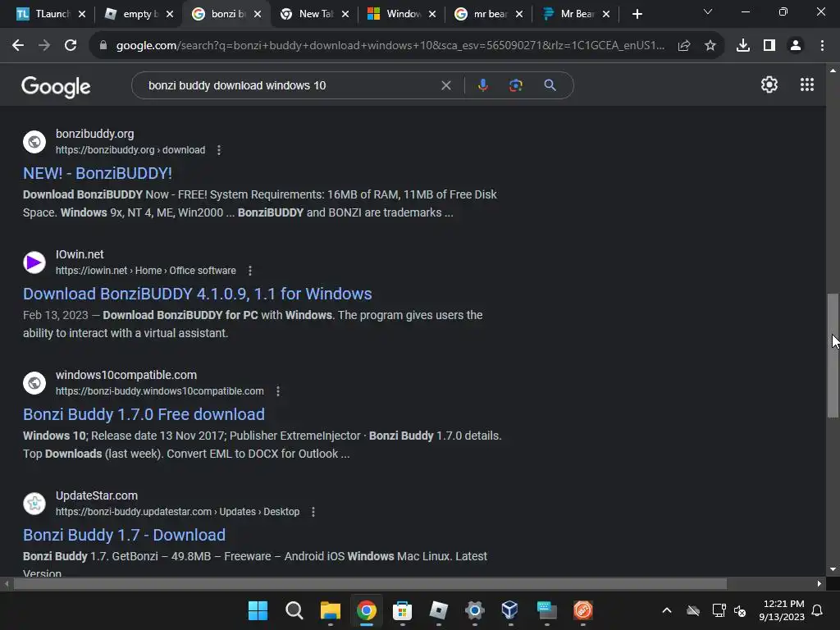This screenshot has height=630, width=840.
Task: Open 'Download BonziBUDDY 4.1.0.9, 1.1 for Windows'
Action: tap(197, 294)
